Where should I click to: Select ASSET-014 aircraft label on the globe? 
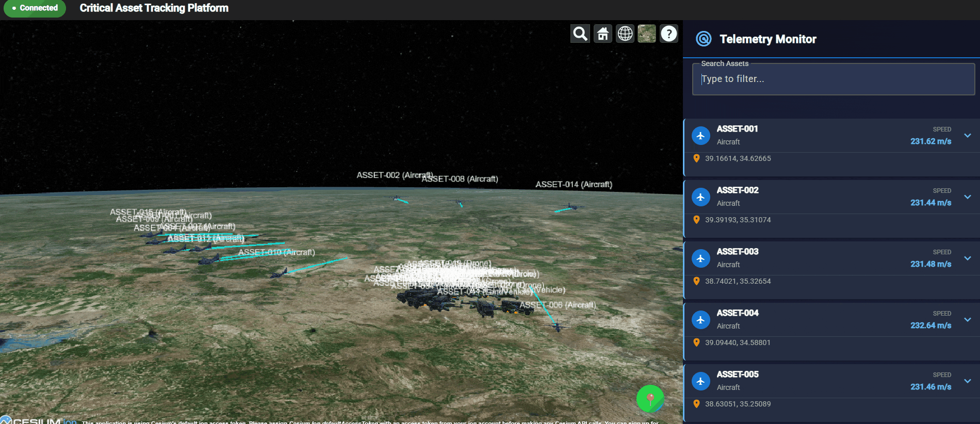click(574, 185)
